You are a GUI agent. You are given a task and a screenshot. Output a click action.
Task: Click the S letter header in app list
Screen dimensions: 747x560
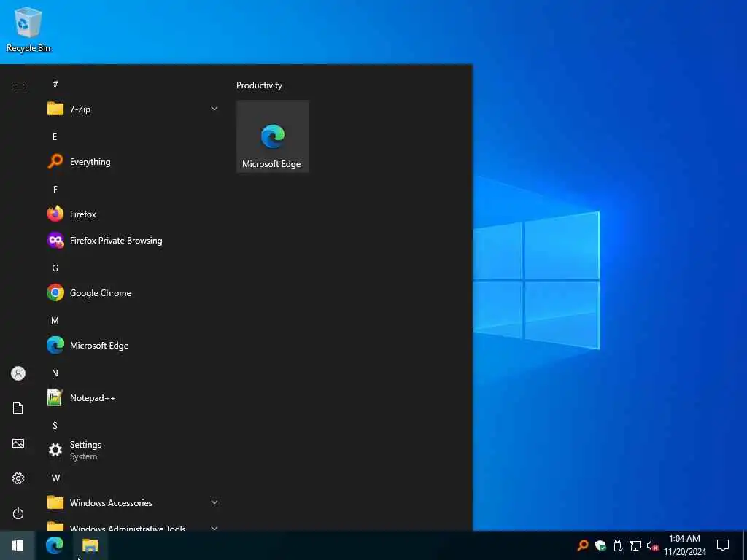[55, 425]
